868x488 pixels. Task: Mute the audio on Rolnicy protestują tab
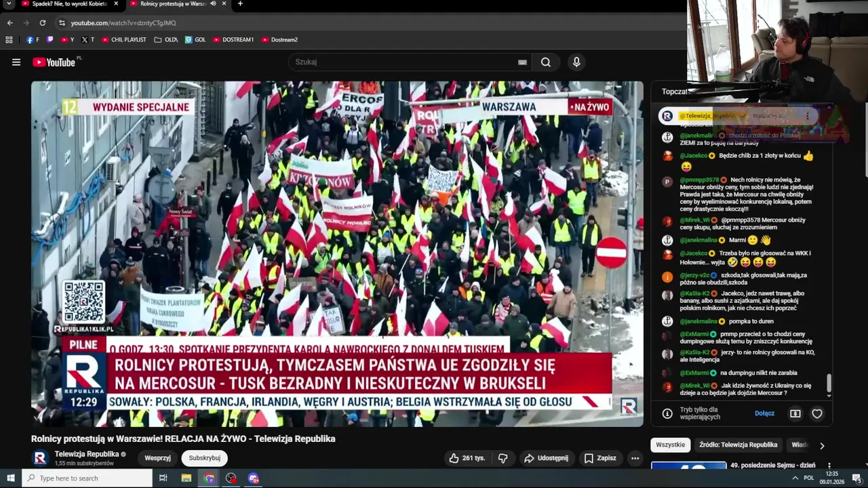pos(214,4)
